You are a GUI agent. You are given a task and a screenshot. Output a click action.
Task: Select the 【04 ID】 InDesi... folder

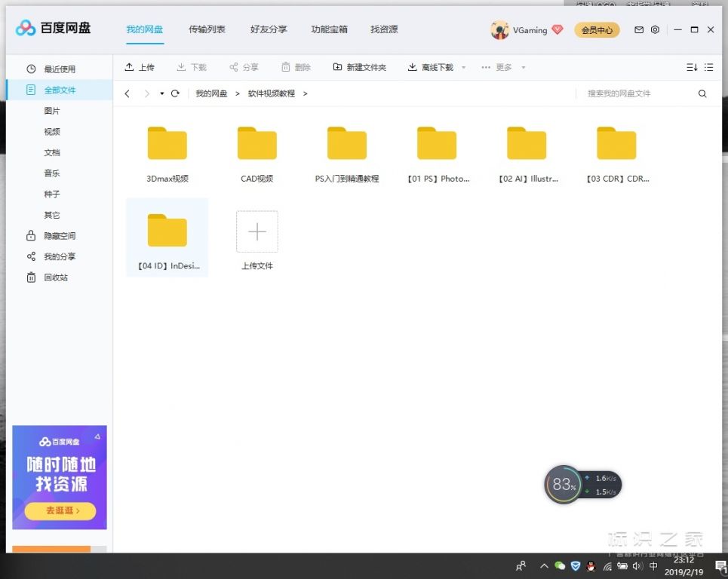click(x=167, y=237)
